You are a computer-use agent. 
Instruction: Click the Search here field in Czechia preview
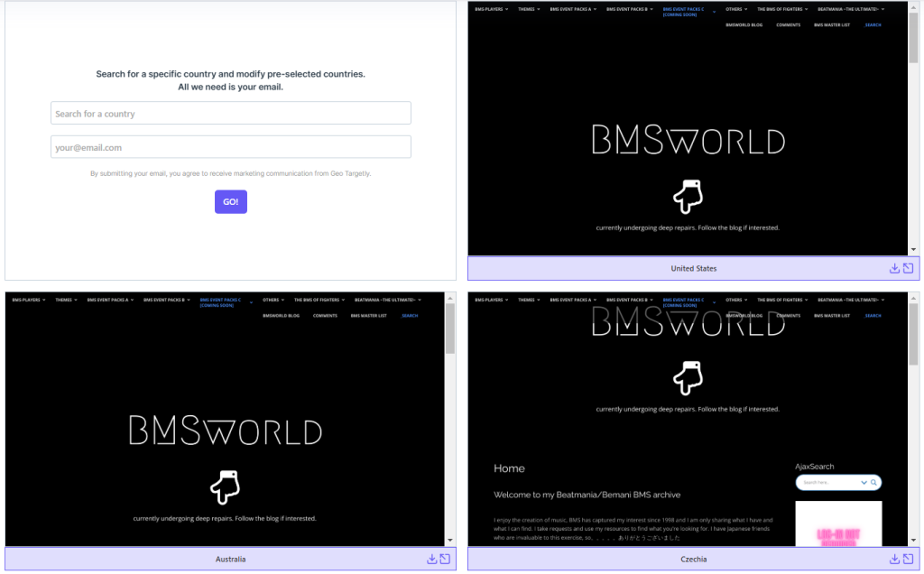click(829, 482)
